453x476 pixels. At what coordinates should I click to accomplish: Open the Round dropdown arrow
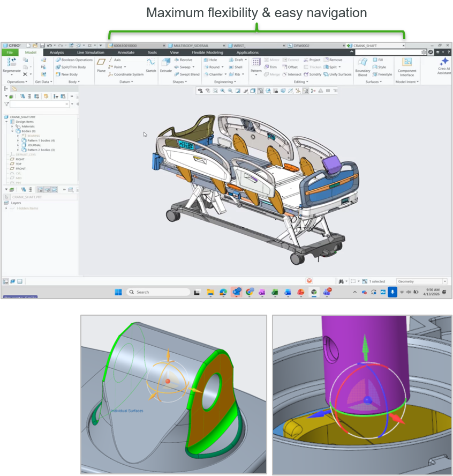[x=223, y=67]
